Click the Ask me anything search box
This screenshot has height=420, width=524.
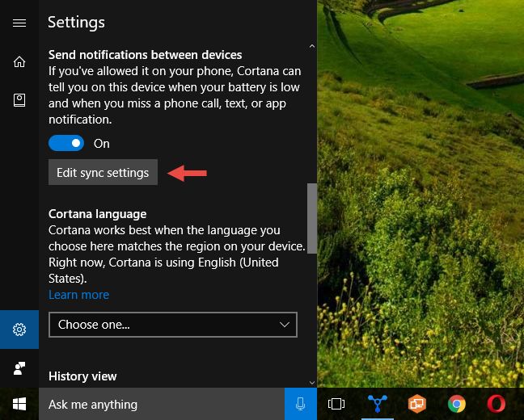162,404
